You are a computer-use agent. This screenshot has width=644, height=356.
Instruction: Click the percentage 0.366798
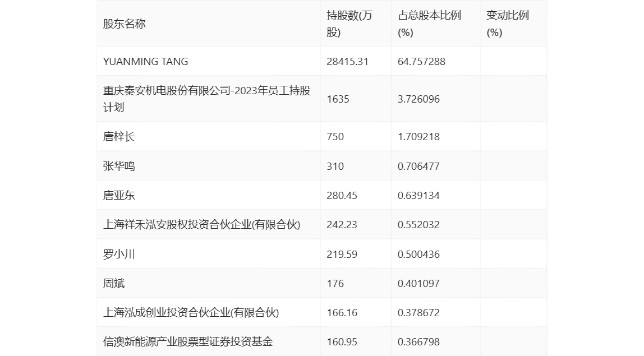pyautogui.click(x=418, y=341)
